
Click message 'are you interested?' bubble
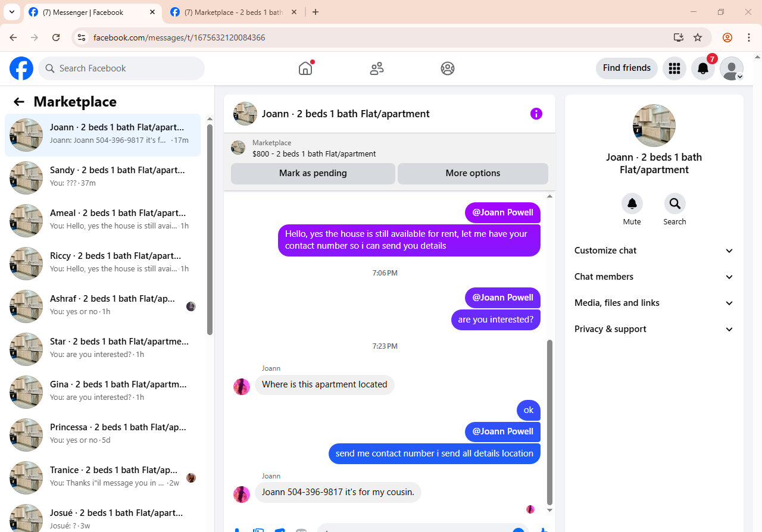tap(496, 320)
